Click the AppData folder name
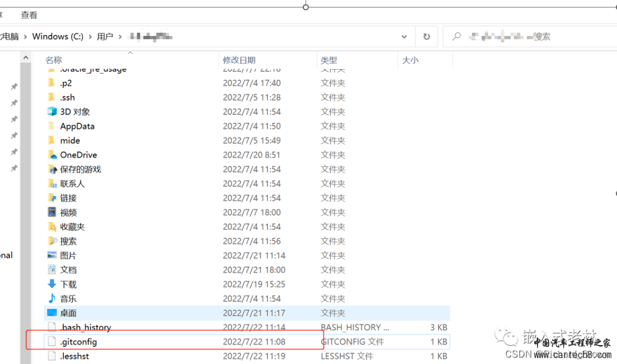617x364 pixels. point(77,126)
